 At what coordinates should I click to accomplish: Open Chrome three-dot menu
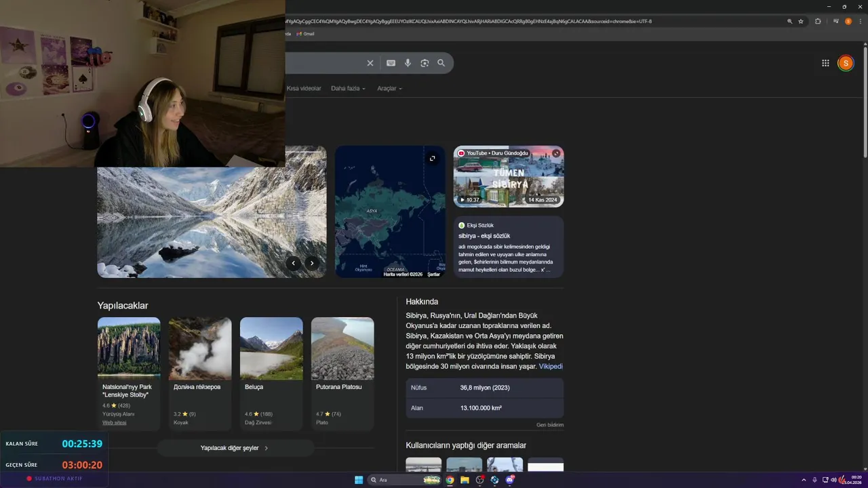tap(860, 21)
